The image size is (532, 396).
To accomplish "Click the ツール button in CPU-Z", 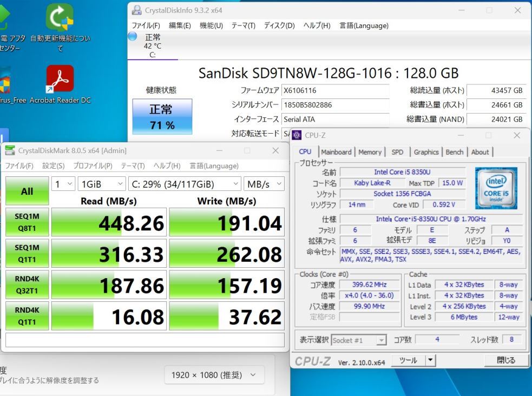I will coord(408,360).
